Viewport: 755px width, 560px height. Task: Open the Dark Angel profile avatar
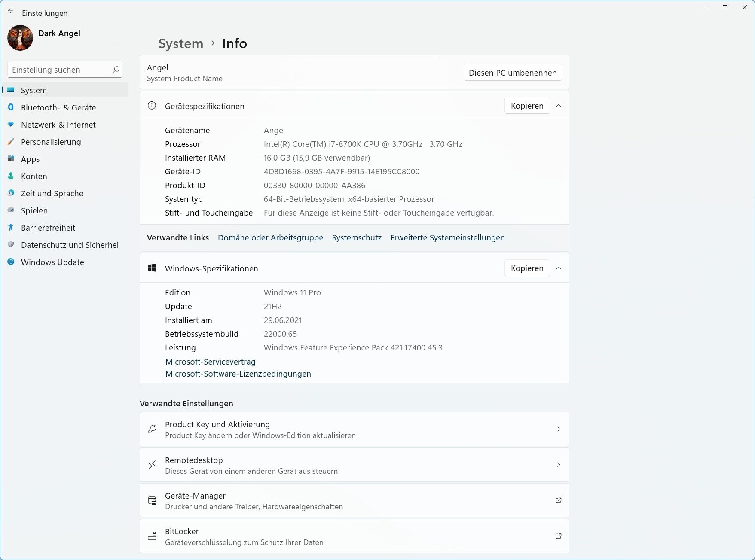[20, 38]
